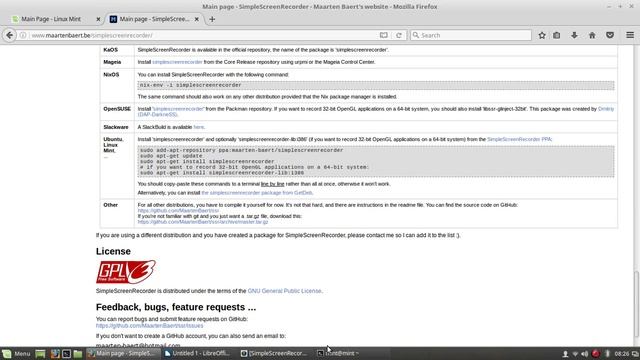Launch Firefox from the panel launcher
The height and width of the screenshot is (360, 640).
[55, 353]
